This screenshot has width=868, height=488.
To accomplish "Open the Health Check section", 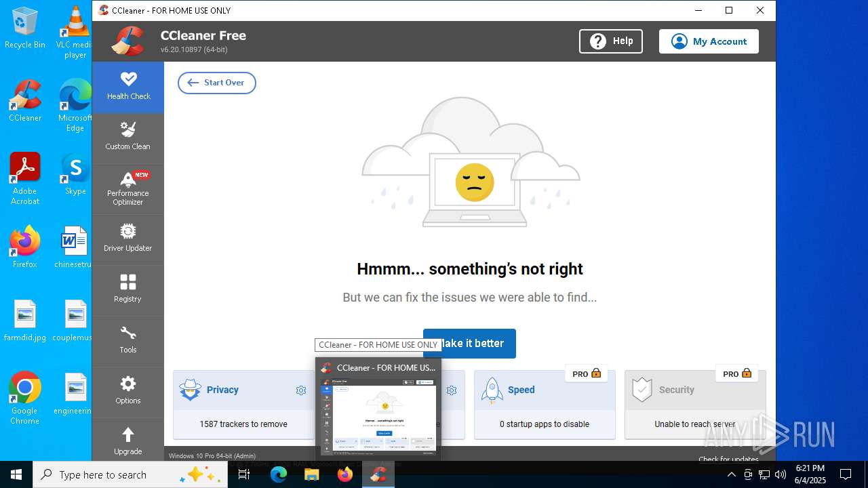I will (x=128, y=87).
